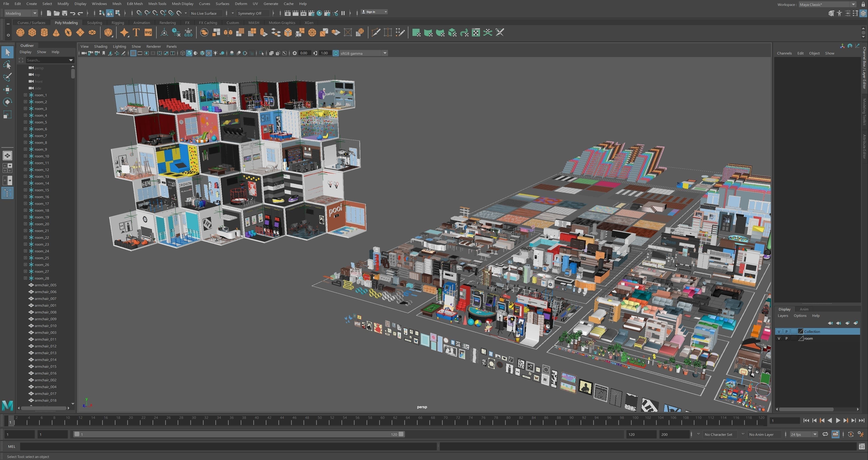Open the Mesh Tools menu
Image resolution: width=868 pixels, height=460 pixels.
[x=157, y=4]
